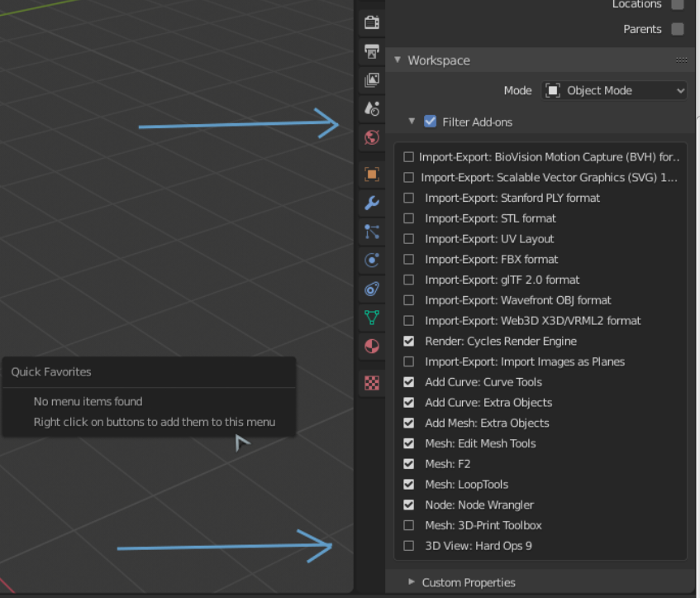Open the Render properties tab
Screen dimensions: 700x598
[x=372, y=22]
